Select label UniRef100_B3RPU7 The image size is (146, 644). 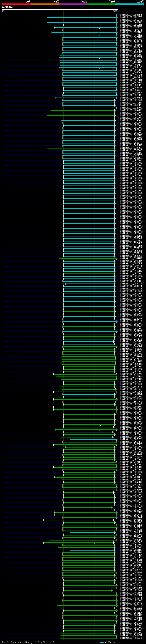coord(131,259)
